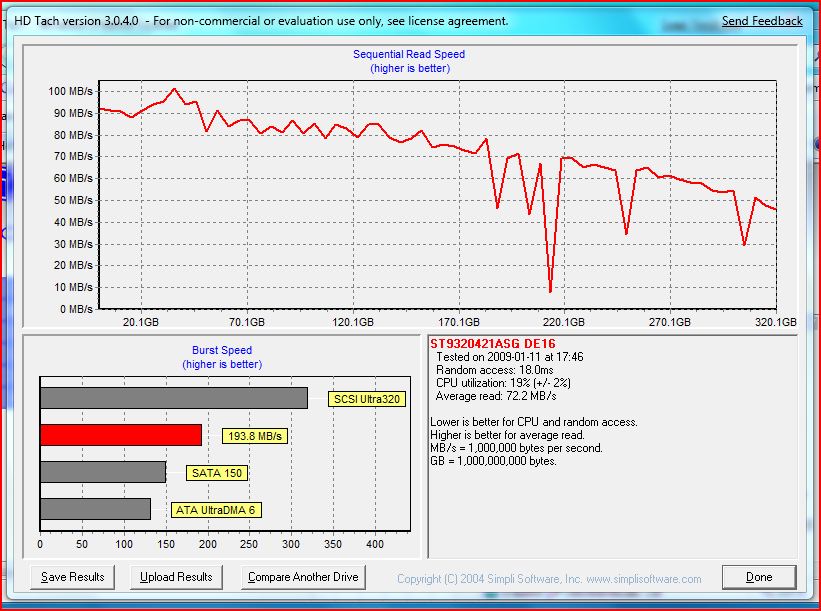Click the 0 MB/s axis label
The height and width of the screenshot is (611, 821).
[x=76, y=309]
